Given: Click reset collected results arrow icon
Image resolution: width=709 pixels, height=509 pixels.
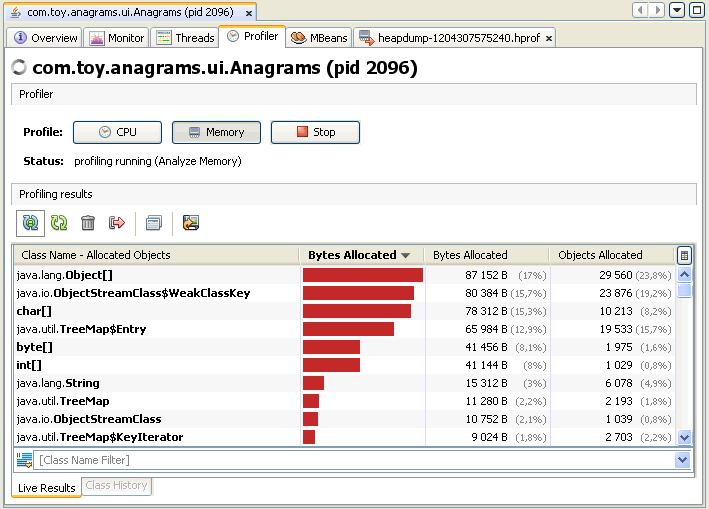Looking at the screenshot, I should point(117,223).
